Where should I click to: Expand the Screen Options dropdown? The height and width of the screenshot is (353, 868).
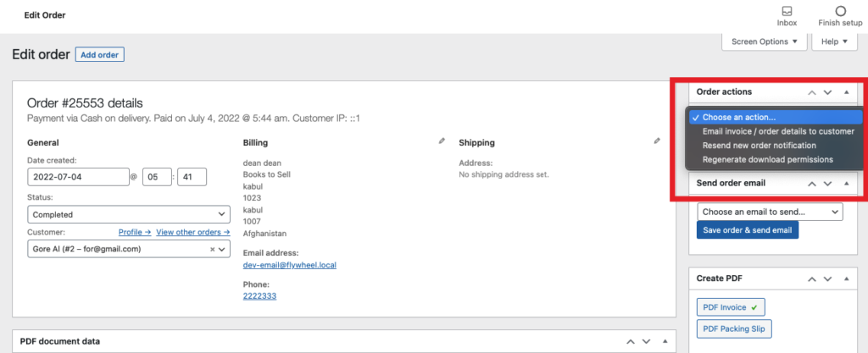[x=764, y=41]
